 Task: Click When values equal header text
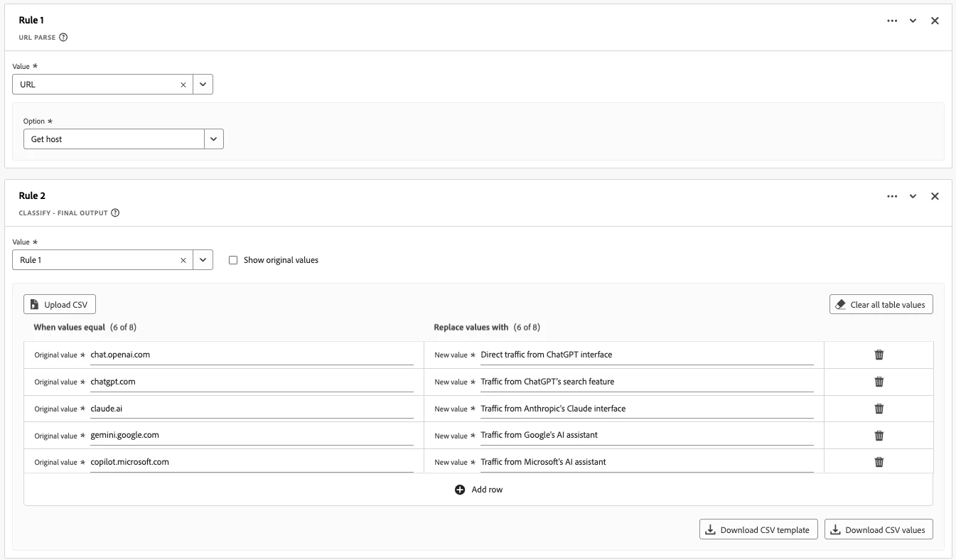tap(70, 328)
